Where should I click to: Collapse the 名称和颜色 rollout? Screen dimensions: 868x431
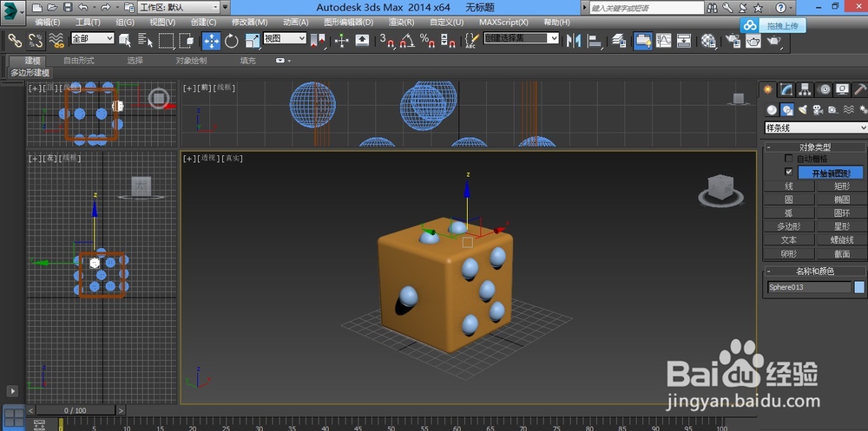(x=815, y=271)
